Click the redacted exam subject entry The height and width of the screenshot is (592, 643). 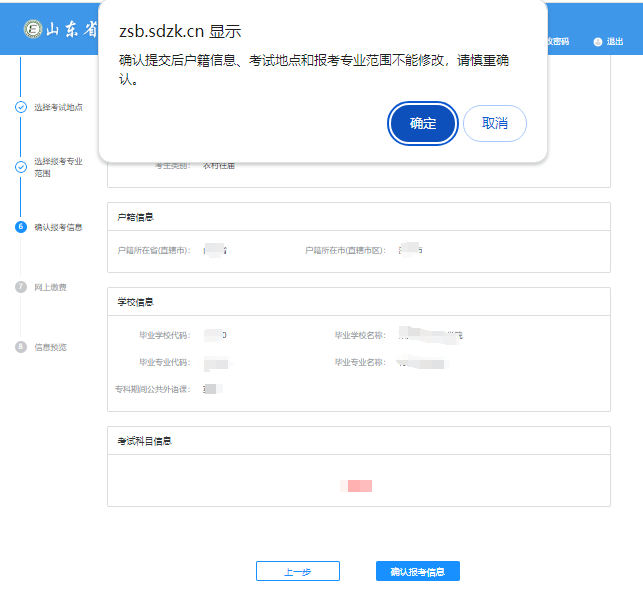[357, 485]
